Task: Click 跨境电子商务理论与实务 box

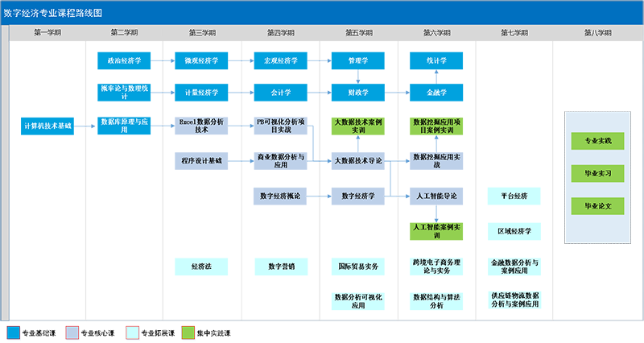Action: (436, 267)
